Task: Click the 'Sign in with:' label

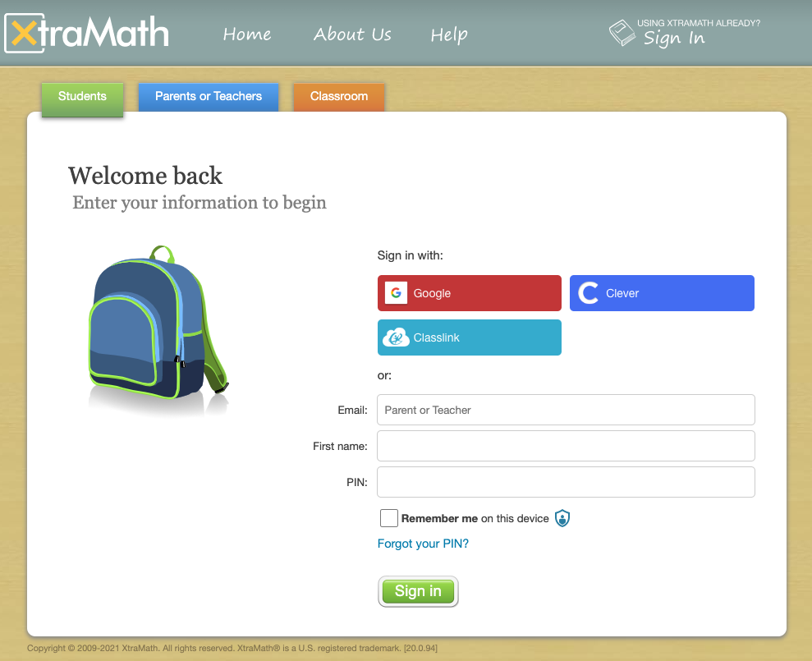Action: (x=411, y=255)
